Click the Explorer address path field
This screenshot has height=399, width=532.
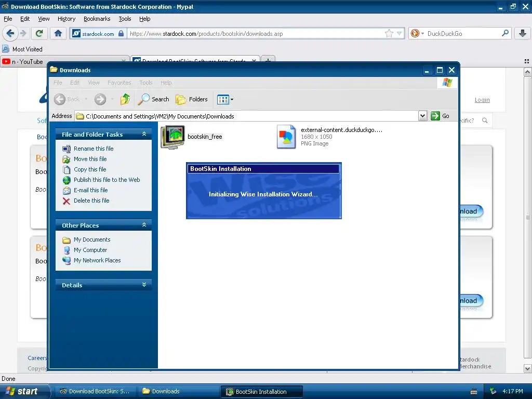(246, 116)
